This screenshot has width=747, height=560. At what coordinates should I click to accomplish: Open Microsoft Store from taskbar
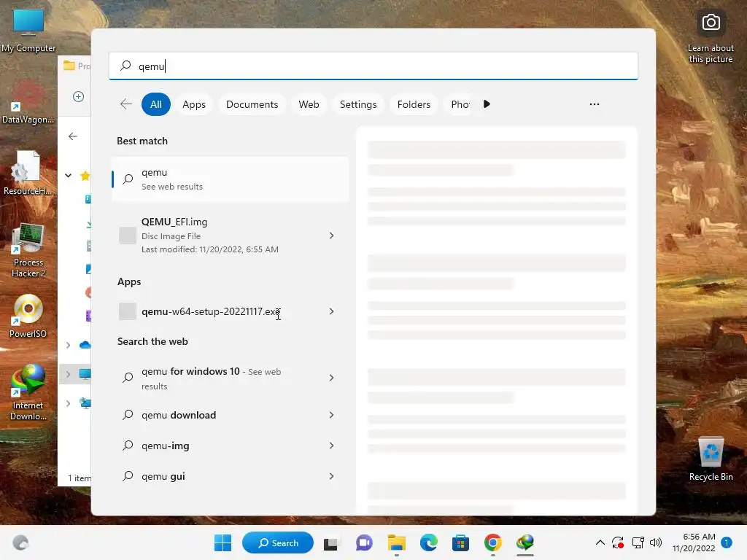pyautogui.click(x=461, y=542)
